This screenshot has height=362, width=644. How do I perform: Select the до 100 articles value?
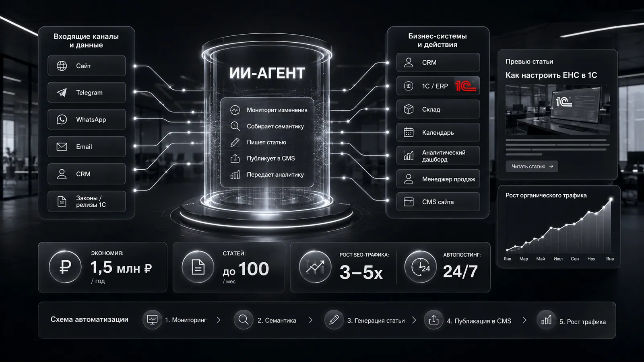pos(246,269)
